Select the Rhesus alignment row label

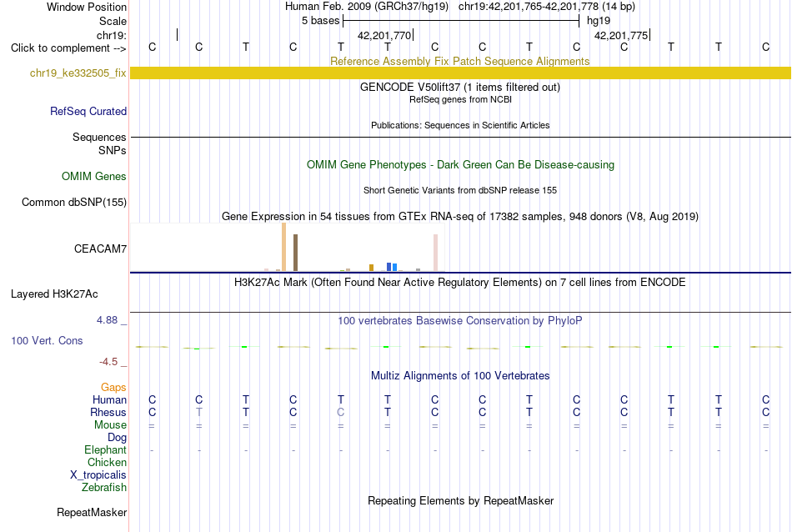(108, 413)
